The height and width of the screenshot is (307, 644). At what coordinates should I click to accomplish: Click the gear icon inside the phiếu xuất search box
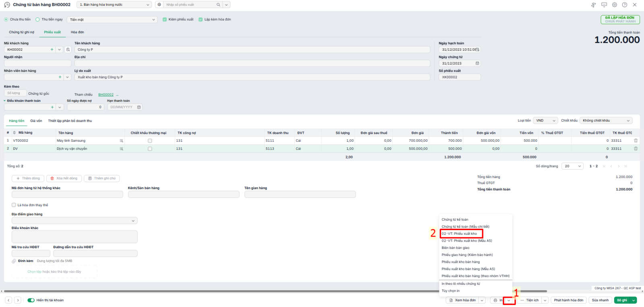(159, 5)
